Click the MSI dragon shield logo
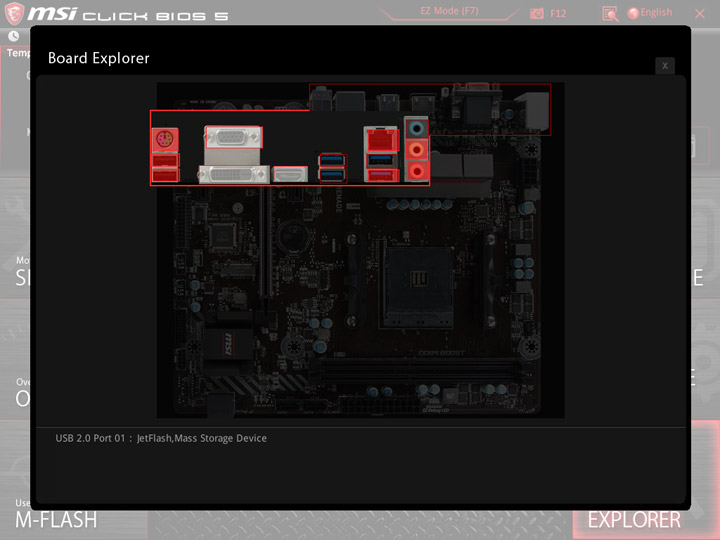The image size is (720, 540). click(14, 13)
